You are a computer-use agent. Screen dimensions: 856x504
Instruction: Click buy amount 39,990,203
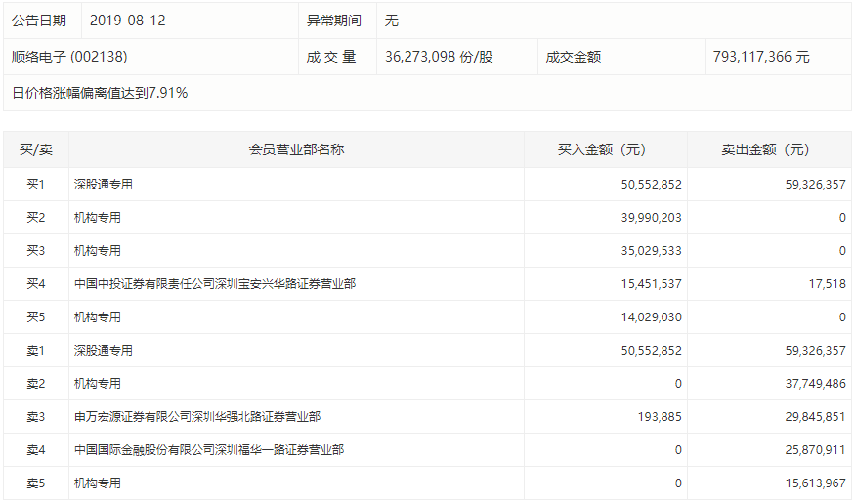[x=651, y=218]
